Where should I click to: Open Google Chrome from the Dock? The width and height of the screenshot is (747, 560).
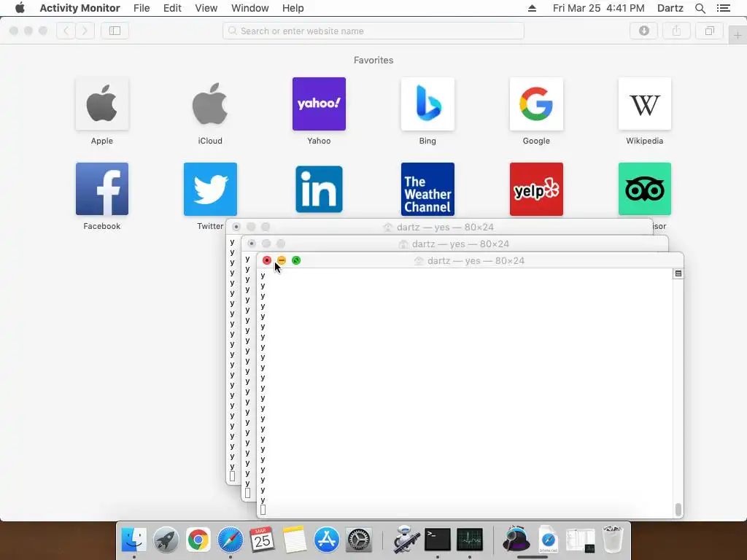tap(198, 540)
